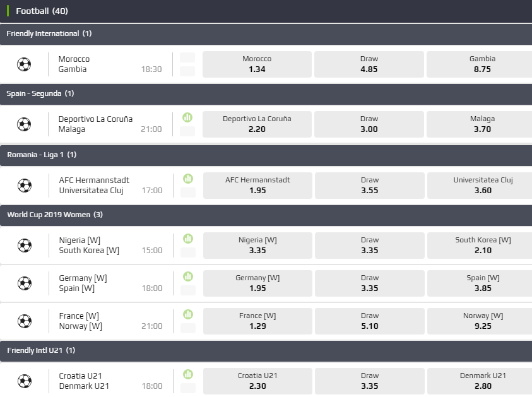
Task: Open statistics icon for AFC Hermannstadt match
Action: [187, 179]
